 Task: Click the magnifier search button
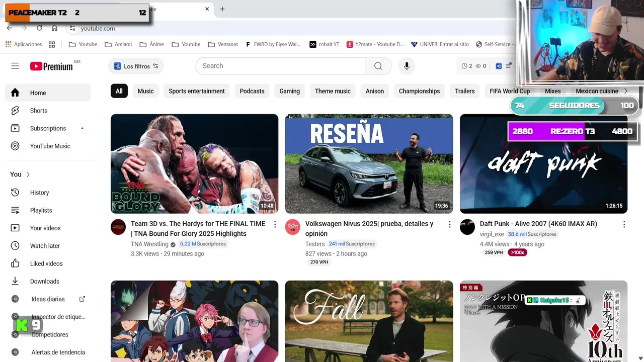[x=378, y=66]
